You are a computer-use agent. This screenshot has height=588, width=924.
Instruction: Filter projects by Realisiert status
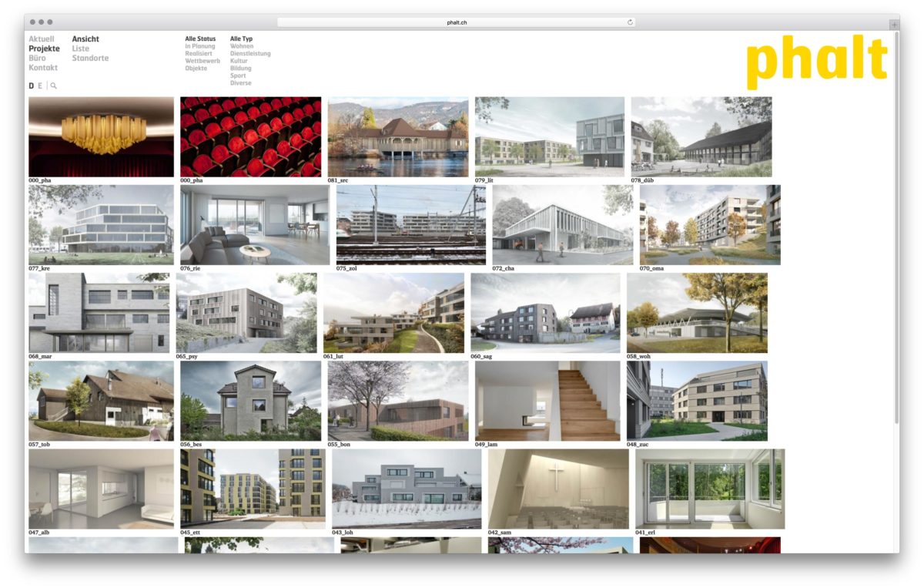199,54
